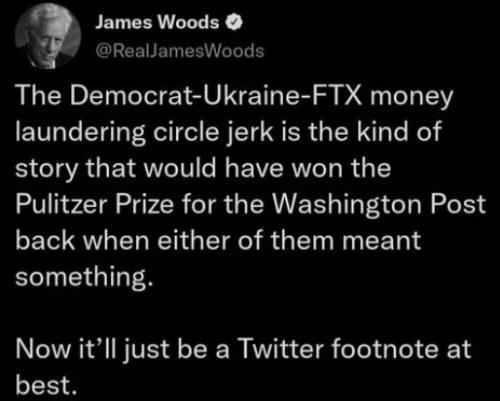
Task: Click the words "would have won"
Action: click(x=243, y=168)
